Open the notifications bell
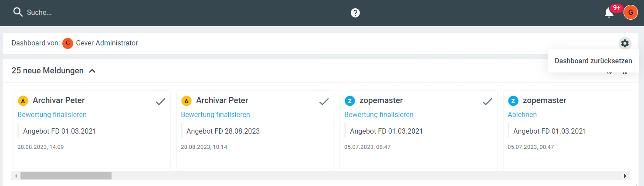644x186 pixels. pos(609,13)
